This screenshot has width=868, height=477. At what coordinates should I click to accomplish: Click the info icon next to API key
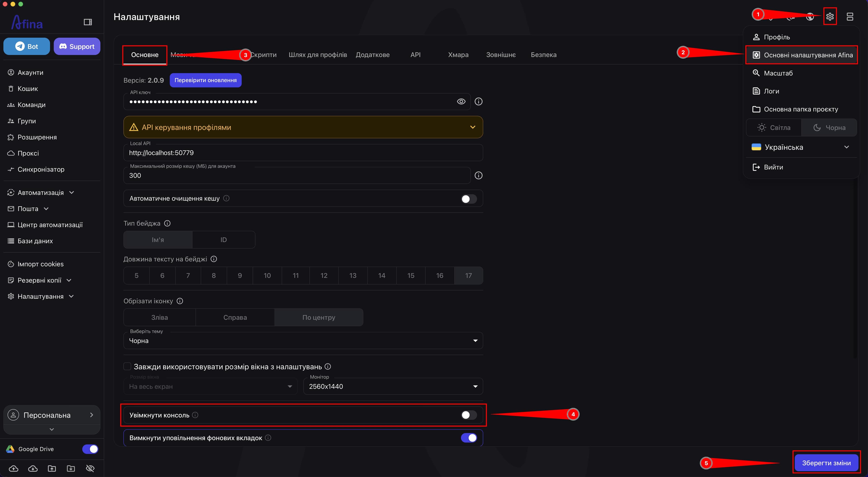tap(479, 102)
